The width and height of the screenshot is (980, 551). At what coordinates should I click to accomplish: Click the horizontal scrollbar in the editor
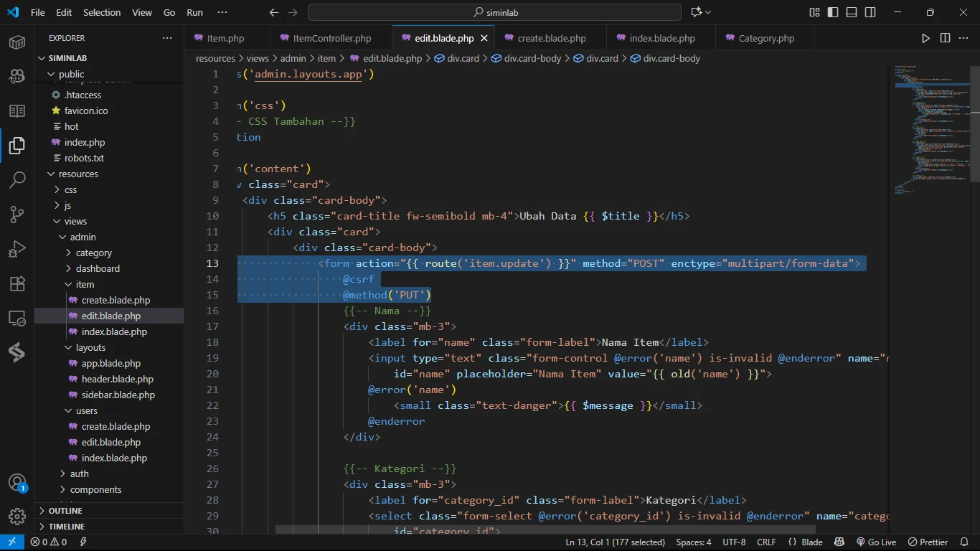click(545, 530)
